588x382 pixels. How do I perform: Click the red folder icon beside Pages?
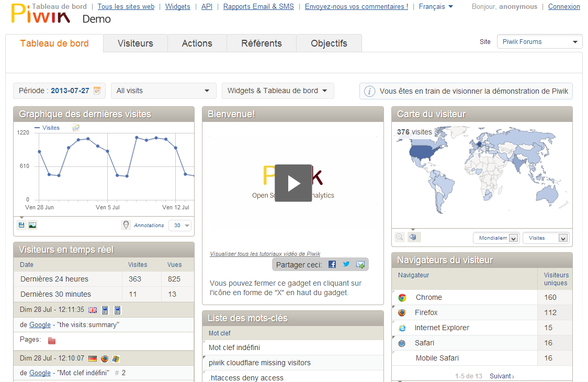pos(52,340)
